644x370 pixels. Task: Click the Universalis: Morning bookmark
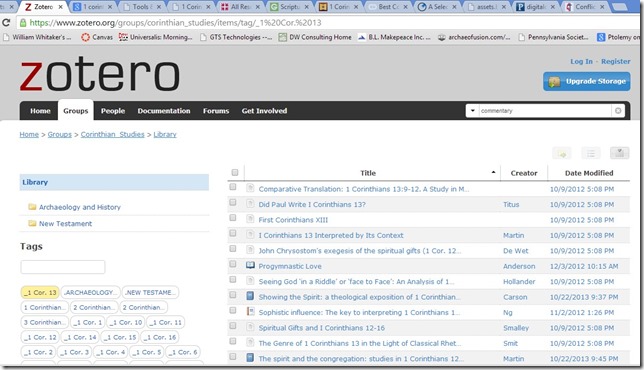[x=156, y=37]
